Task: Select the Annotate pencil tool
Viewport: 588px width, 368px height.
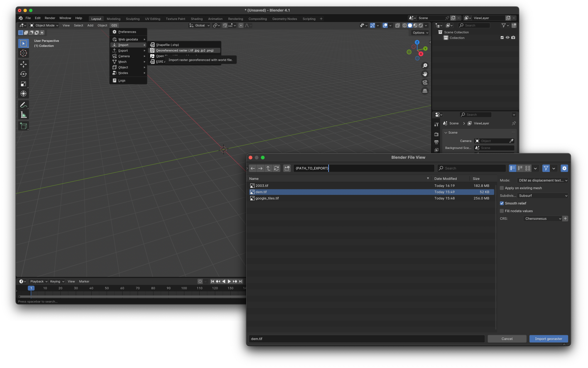Action: pyautogui.click(x=24, y=105)
